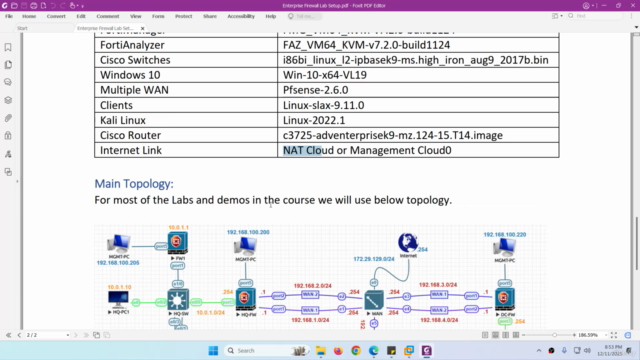Open the Comments panel icon
This screenshot has height=360, width=640.
coord(8,82)
